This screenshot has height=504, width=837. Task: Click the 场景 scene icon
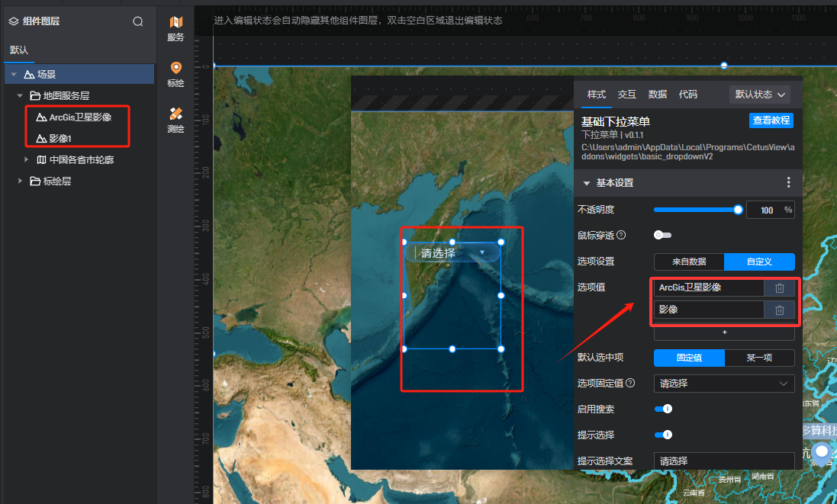[x=29, y=75]
